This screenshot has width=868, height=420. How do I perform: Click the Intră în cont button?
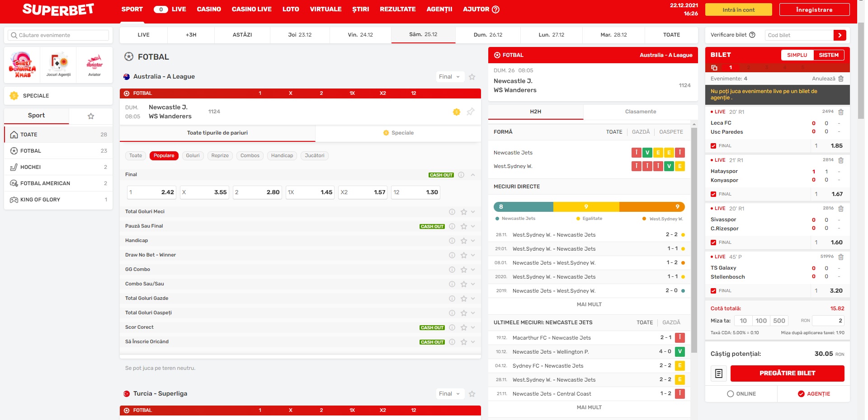tap(739, 10)
